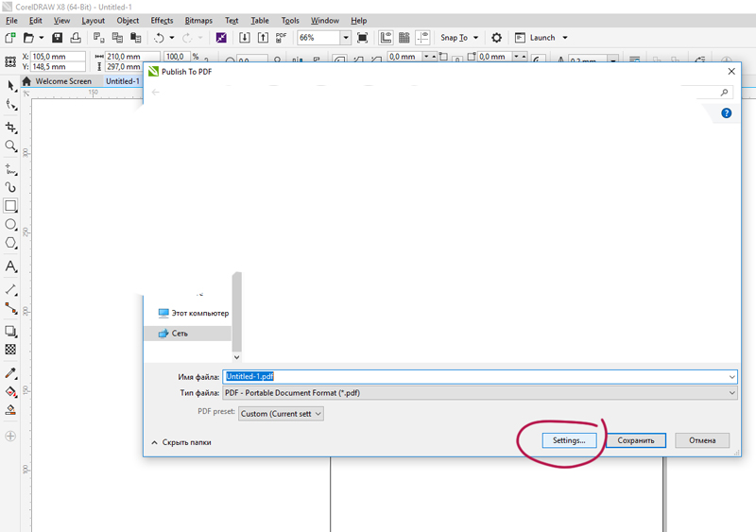
Task: Select the Rectangle tool
Action: (10, 206)
